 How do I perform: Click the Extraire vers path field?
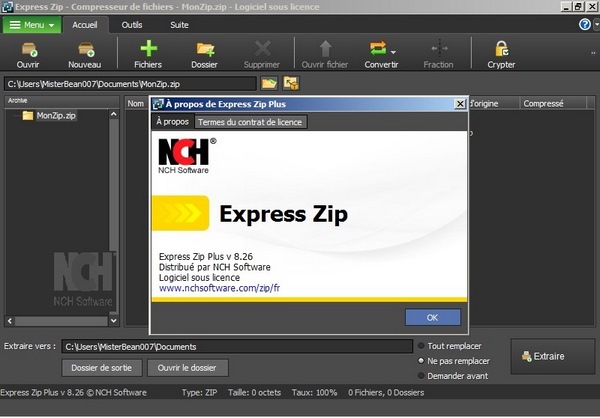[237, 346]
